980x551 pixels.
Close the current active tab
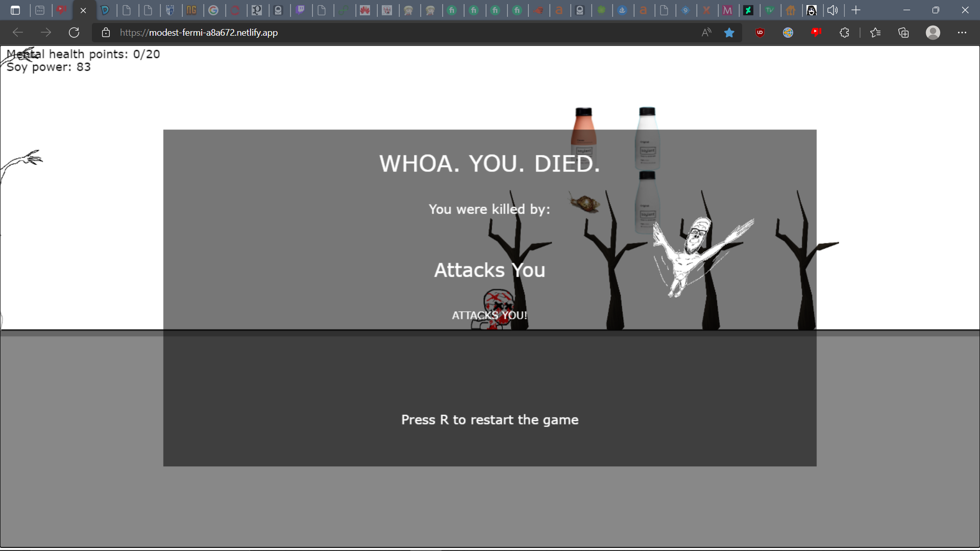(83, 10)
